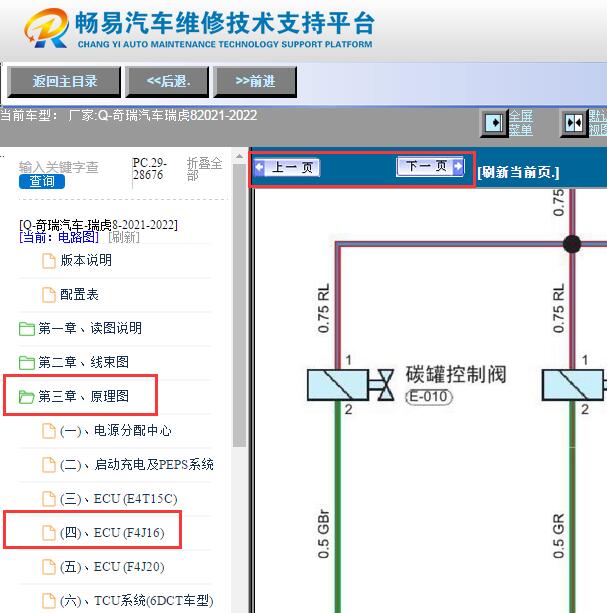The image size is (607, 613).
Task: Open the 全屏菜单 text link
Action: click(521, 122)
